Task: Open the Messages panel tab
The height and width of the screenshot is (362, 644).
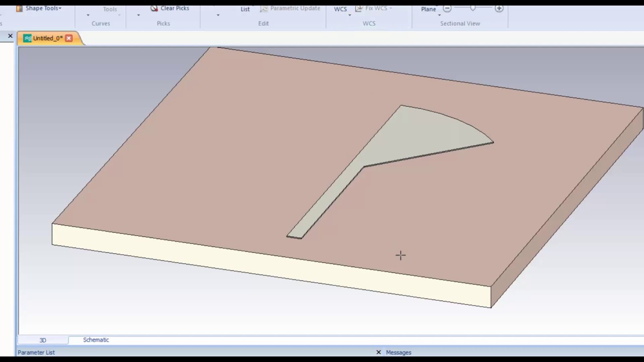Action: [398, 352]
